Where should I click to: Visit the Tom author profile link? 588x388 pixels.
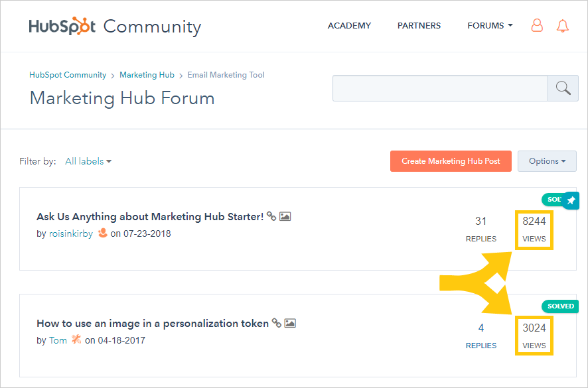click(x=58, y=340)
